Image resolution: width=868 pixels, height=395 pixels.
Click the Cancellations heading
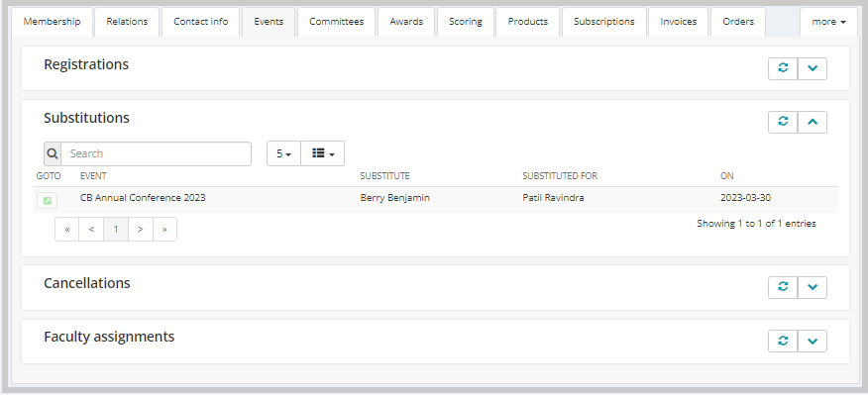pos(87,283)
